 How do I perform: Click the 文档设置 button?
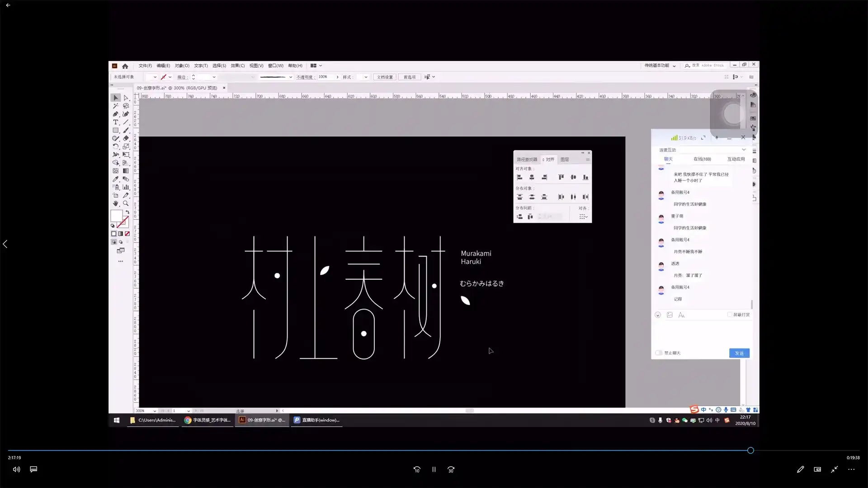tap(385, 77)
